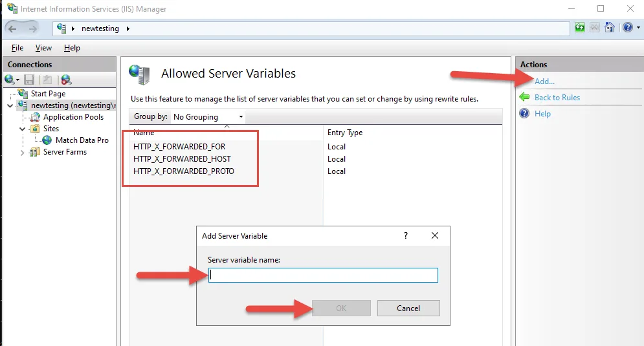644x346 pixels.
Task: Click the Server variable name text field
Action: click(323, 276)
